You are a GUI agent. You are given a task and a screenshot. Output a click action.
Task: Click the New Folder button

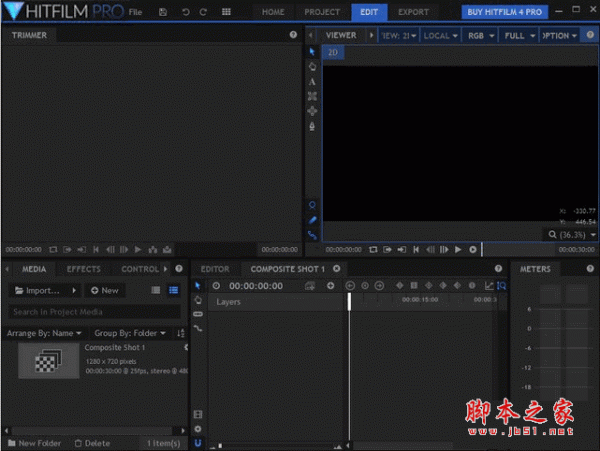tap(34, 443)
